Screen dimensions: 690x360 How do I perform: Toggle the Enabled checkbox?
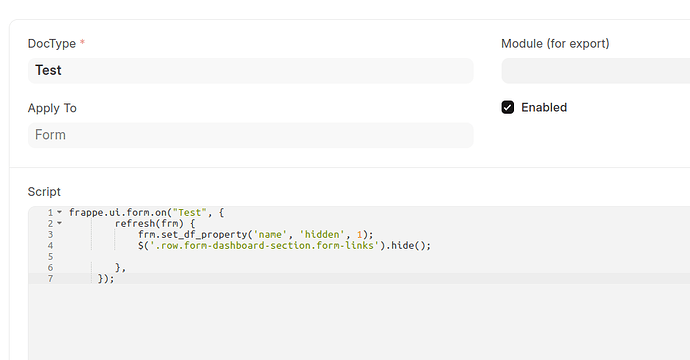pos(507,107)
